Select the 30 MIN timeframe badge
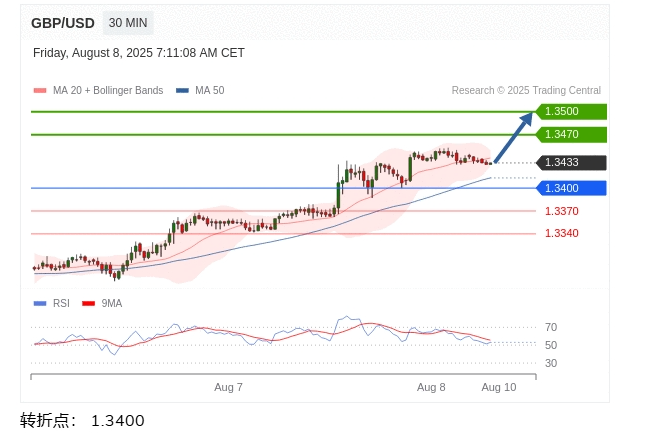The width and height of the screenshot is (652, 445). click(x=128, y=23)
